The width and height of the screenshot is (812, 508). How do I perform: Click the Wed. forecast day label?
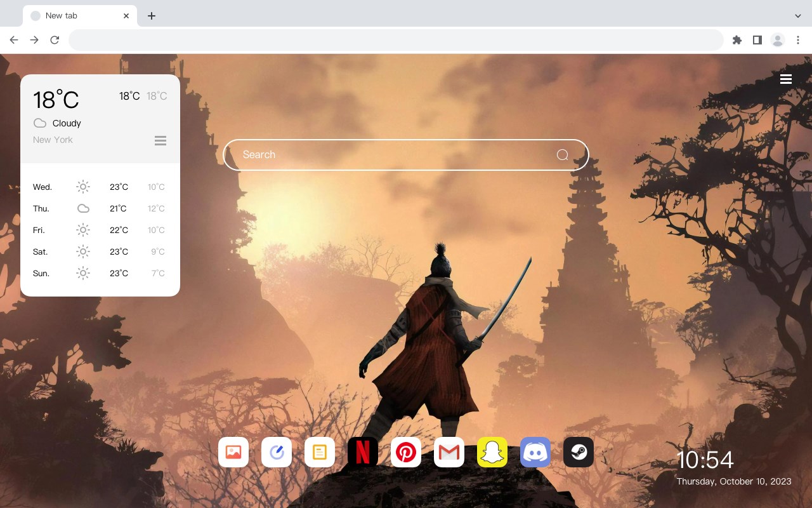point(43,187)
